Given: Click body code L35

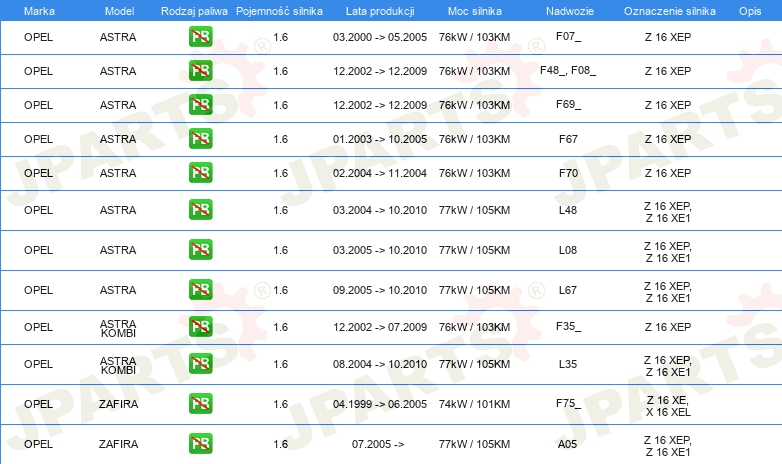Looking at the screenshot, I should pos(568,364).
